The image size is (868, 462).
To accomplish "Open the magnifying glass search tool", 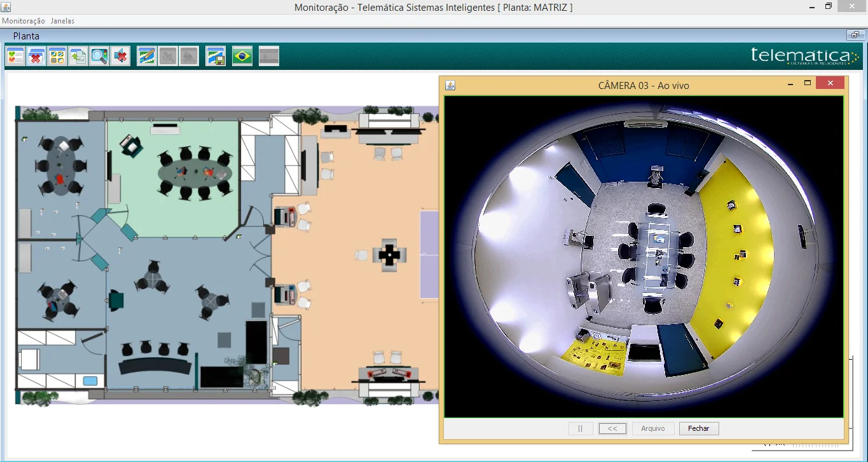I will tap(99, 57).
